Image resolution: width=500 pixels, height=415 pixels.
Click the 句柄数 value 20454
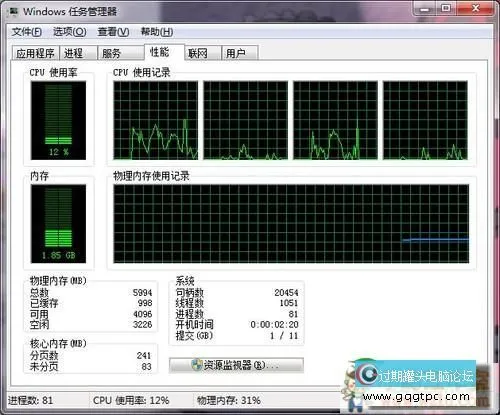coord(286,293)
